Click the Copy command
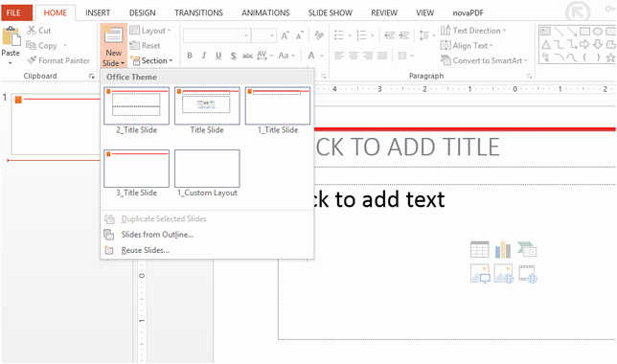 42,46
